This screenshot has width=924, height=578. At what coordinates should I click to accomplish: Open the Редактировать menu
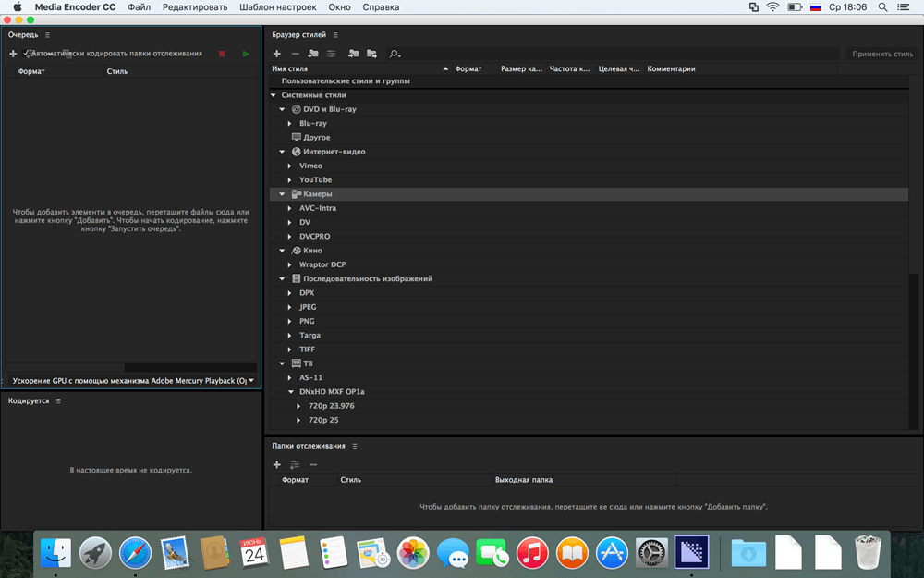pyautogui.click(x=195, y=7)
